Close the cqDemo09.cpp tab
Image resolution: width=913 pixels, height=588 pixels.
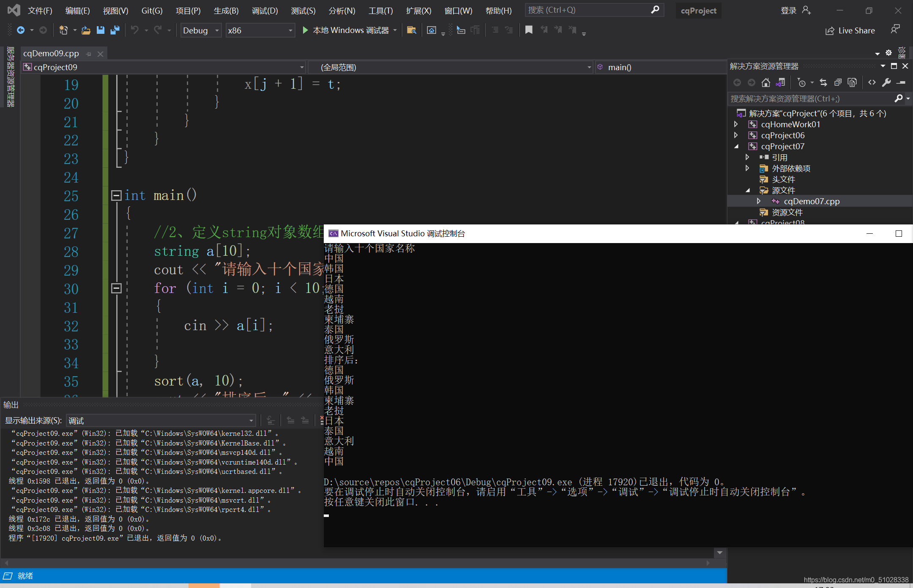pyautogui.click(x=100, y=54)
